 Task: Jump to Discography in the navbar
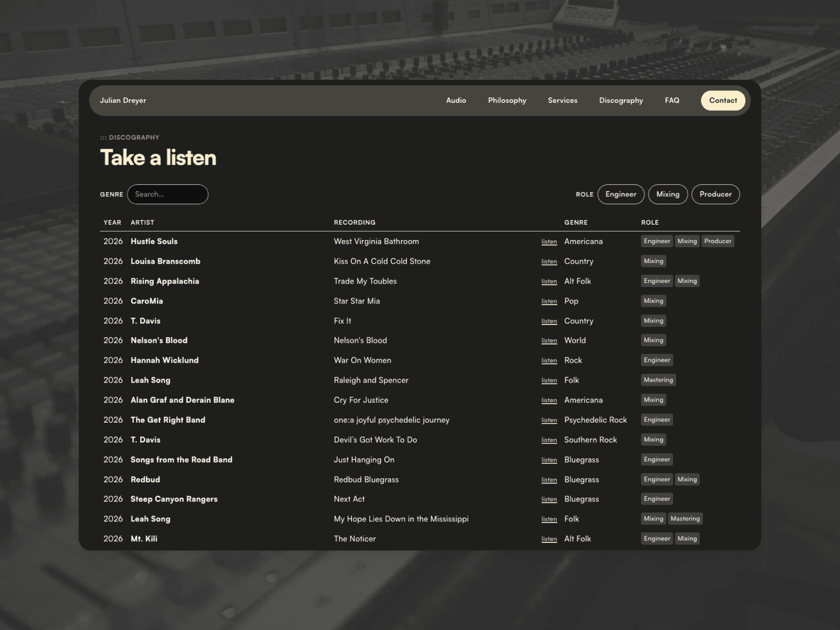coord(621,100)
